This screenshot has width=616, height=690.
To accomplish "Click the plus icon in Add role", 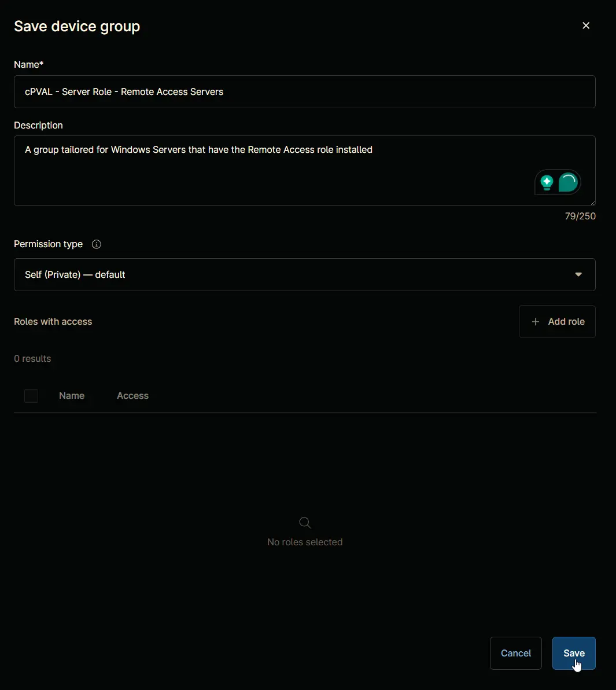I will [x=535, y=322].
